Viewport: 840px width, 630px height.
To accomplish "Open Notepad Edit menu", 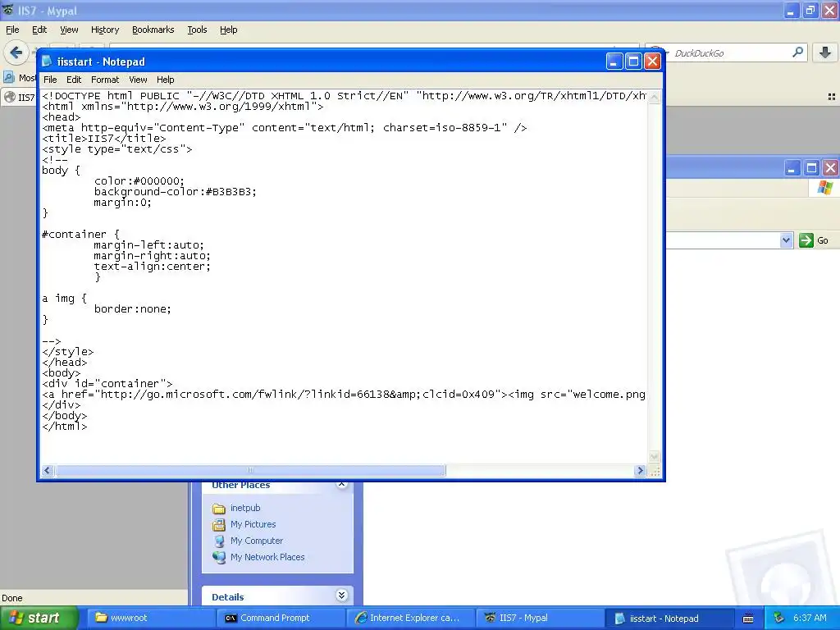I will pyautogui.click(x=74, y=80).
